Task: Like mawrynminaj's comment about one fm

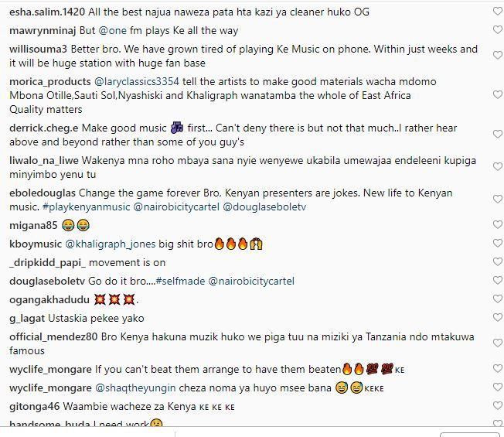Action: click(498, 30)
